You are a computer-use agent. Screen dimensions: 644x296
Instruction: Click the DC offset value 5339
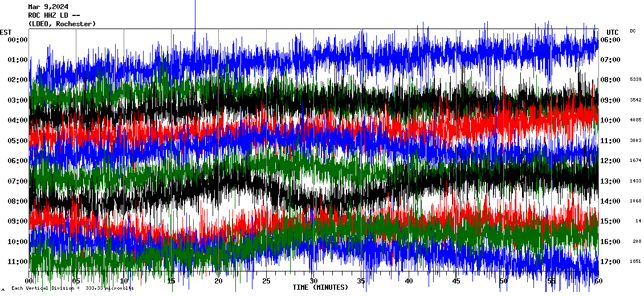[635, 80]
